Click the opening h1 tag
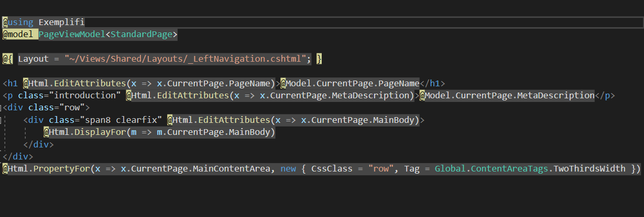644x217 pixels. coord(10,83)
